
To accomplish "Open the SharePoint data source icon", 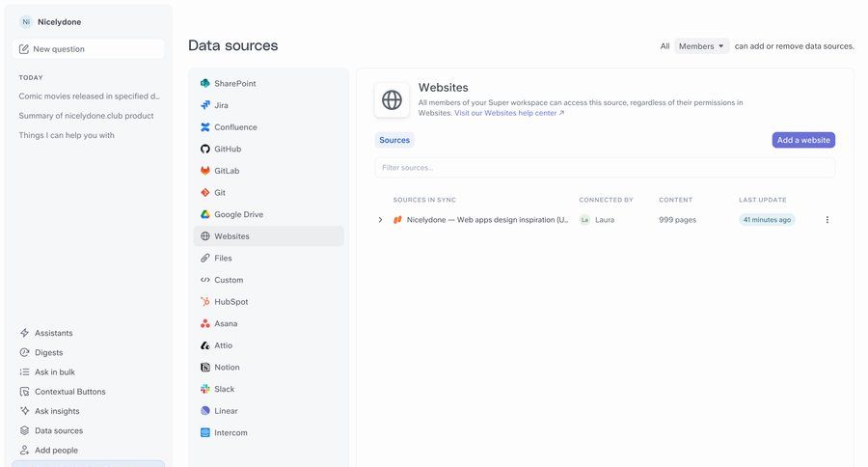I will [x=204, y=83].
